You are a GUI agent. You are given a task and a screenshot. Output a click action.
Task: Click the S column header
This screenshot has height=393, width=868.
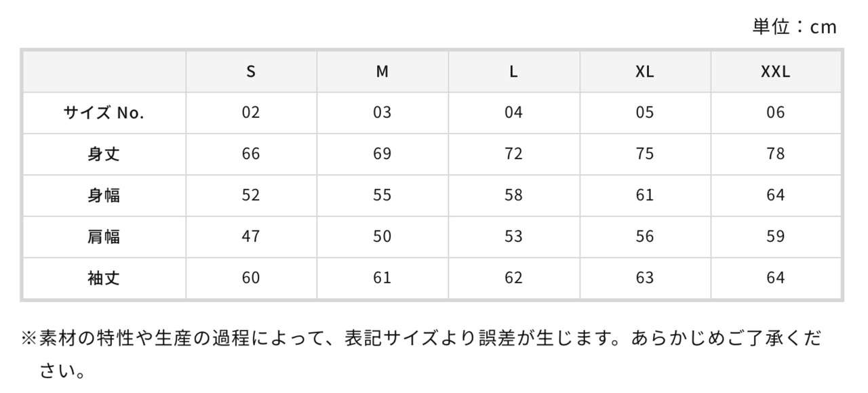coord(251,72)
